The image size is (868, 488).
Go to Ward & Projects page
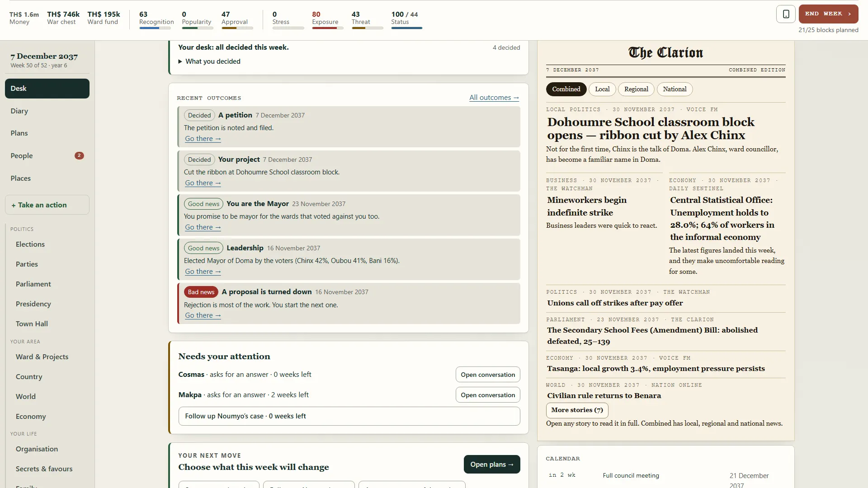[42, 357]
